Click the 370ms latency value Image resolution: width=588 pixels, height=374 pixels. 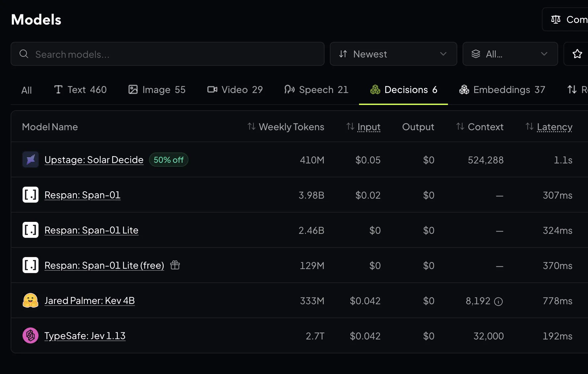(x=557, y=266)
